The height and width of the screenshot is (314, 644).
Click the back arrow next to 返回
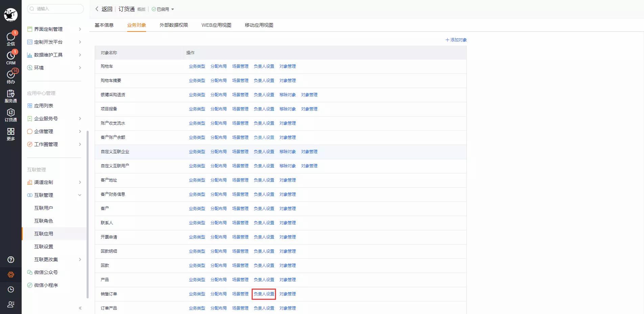pos(97,9)
